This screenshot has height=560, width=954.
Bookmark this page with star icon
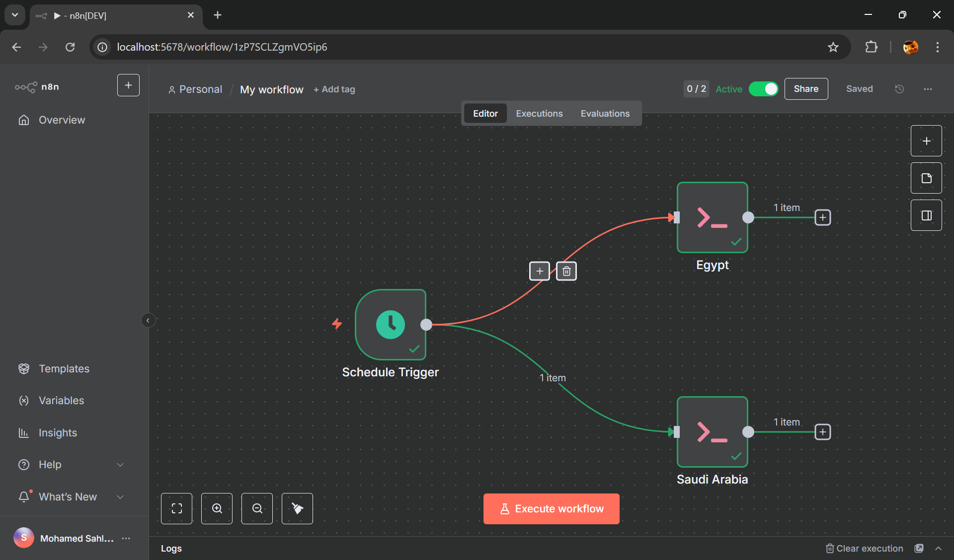(x=833, y=47)
